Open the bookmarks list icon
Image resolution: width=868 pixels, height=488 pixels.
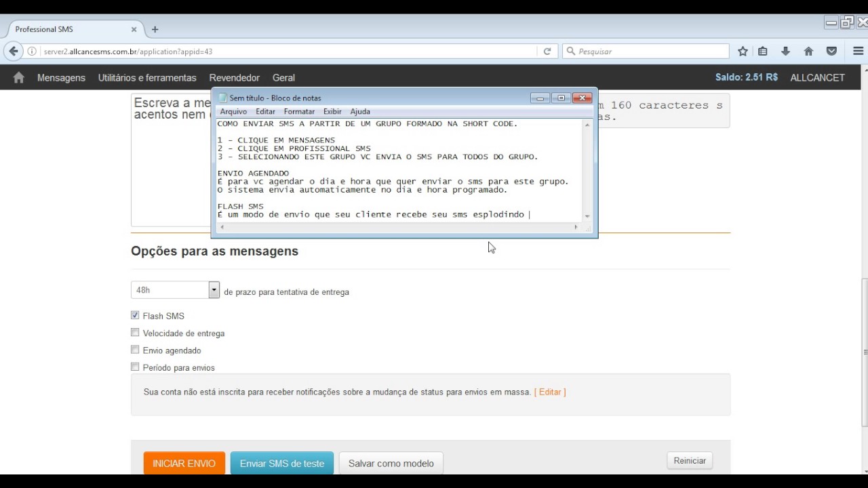tap(763, 52)
